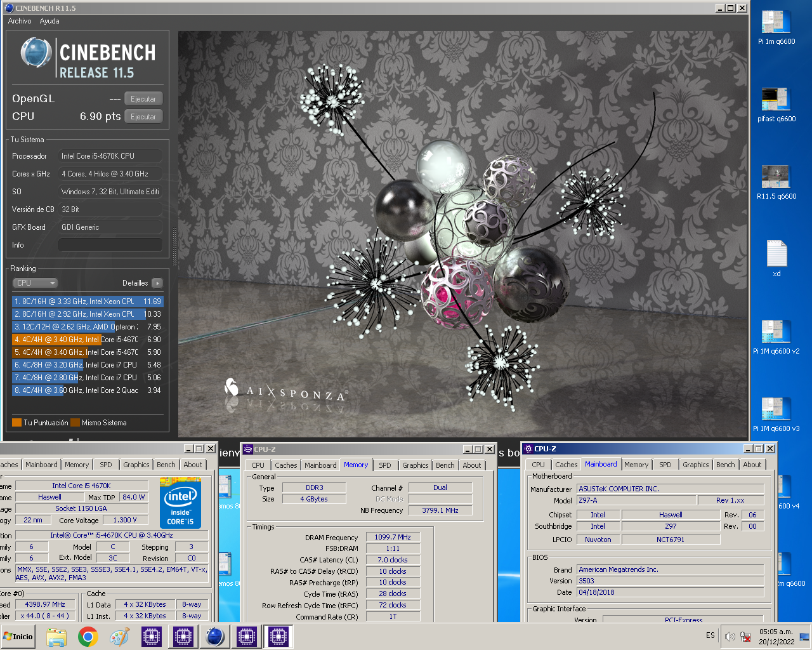The width and height of the screenshot is (812, 650).
Task: Switch to CPU tab in right CPU-Z window
Action: (x=539, y=465)
